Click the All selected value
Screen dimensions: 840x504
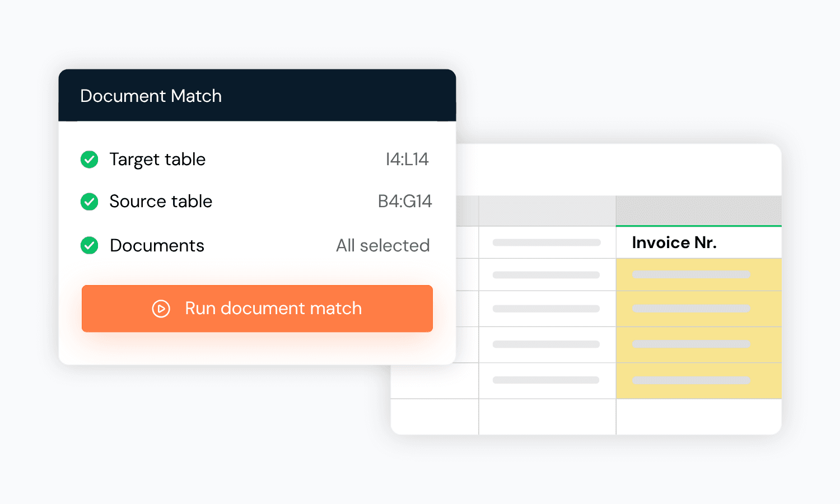383,245
